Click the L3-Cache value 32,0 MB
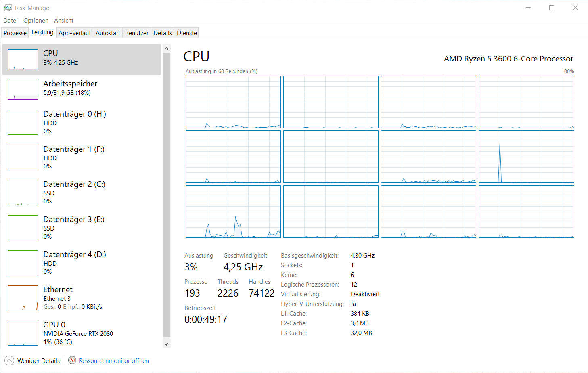The image size is (588, 373). (361, 333)
